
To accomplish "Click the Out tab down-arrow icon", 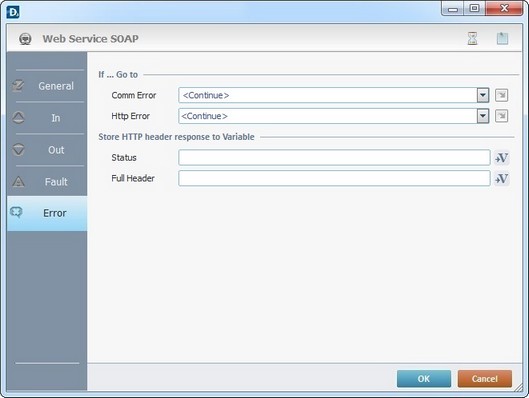I will (18, 149).
